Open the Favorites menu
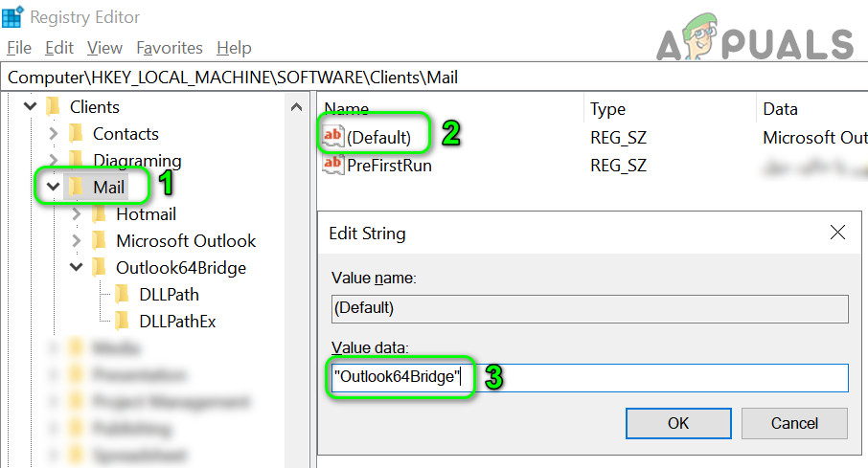Viewport: 868px width, 468px height. (170, 48)
